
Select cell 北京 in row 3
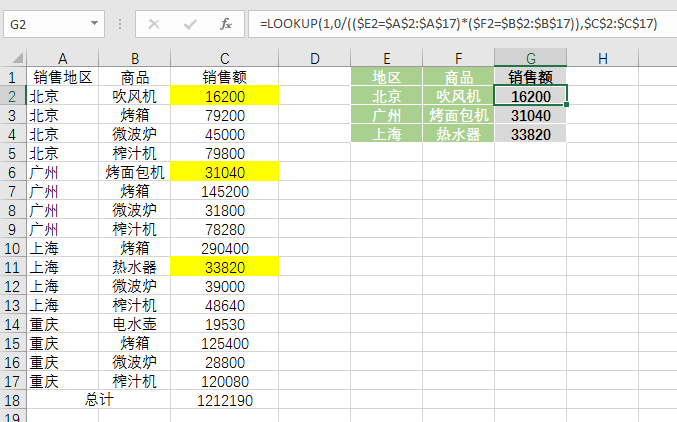coord(63,115)
